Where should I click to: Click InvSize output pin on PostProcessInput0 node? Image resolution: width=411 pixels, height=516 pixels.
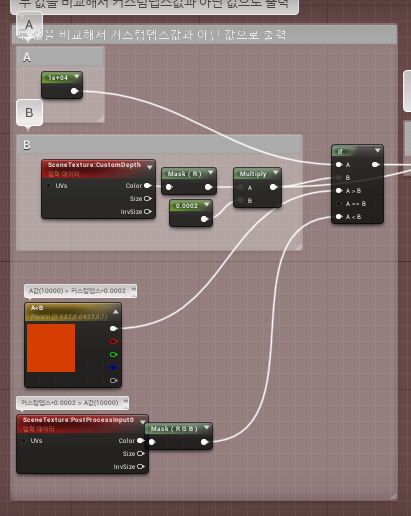pyautogui.click(x=141, y=467)
